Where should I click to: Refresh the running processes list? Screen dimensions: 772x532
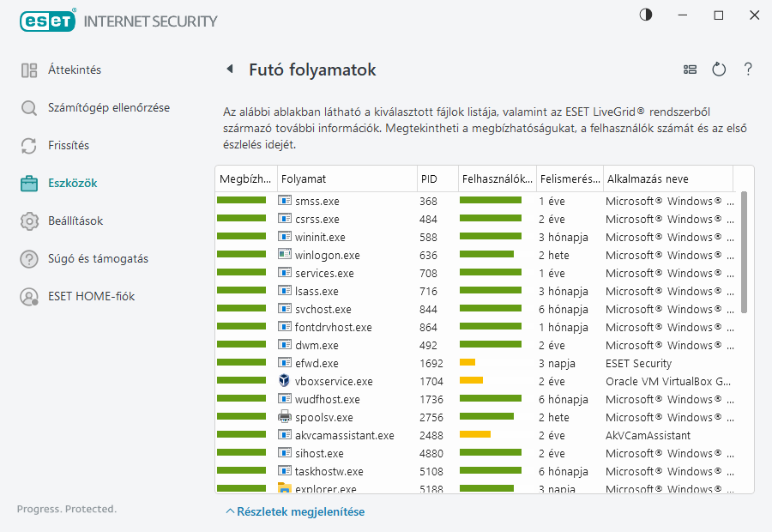point(719,70)
